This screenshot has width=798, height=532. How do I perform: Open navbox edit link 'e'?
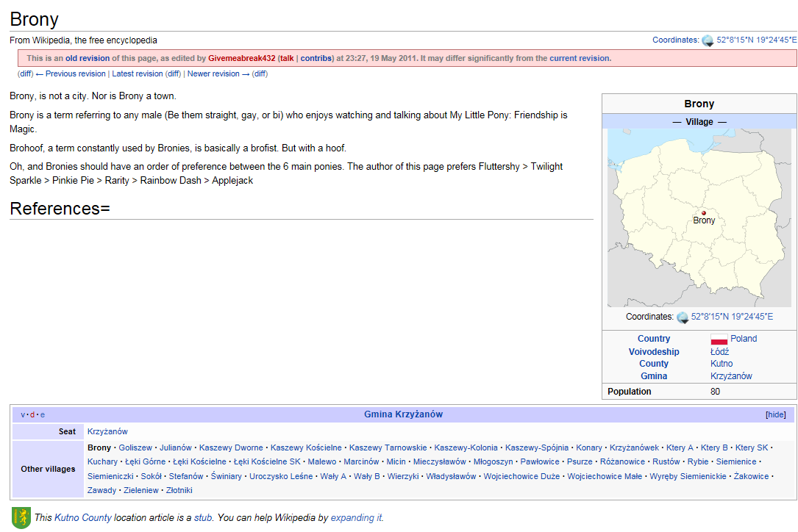coord(42,414)
